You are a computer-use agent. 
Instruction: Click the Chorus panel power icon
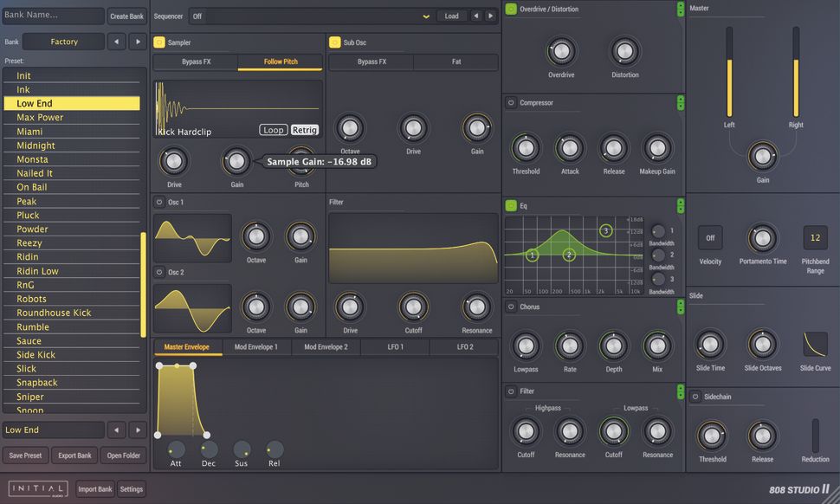[x=511, y=307]
